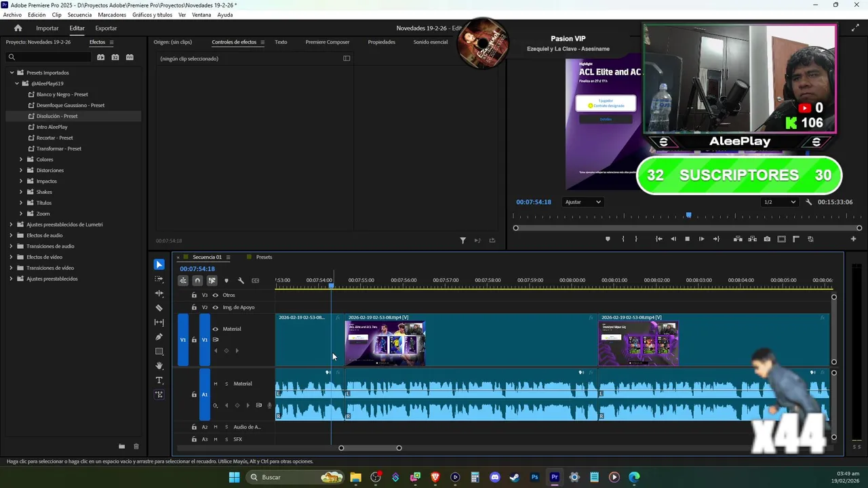Switch to Exportar workspace
The image size is (868, 488).
(x=106, y=28)
